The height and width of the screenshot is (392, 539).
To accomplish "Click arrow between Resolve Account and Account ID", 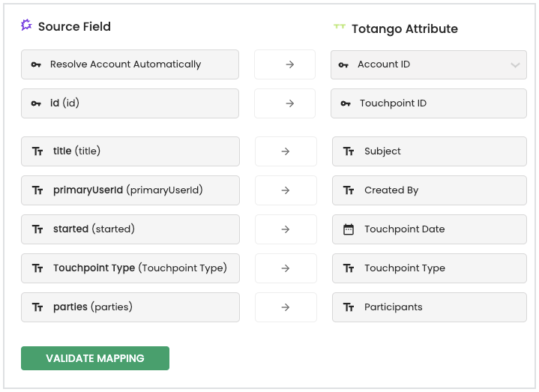I will click(290, 64).
